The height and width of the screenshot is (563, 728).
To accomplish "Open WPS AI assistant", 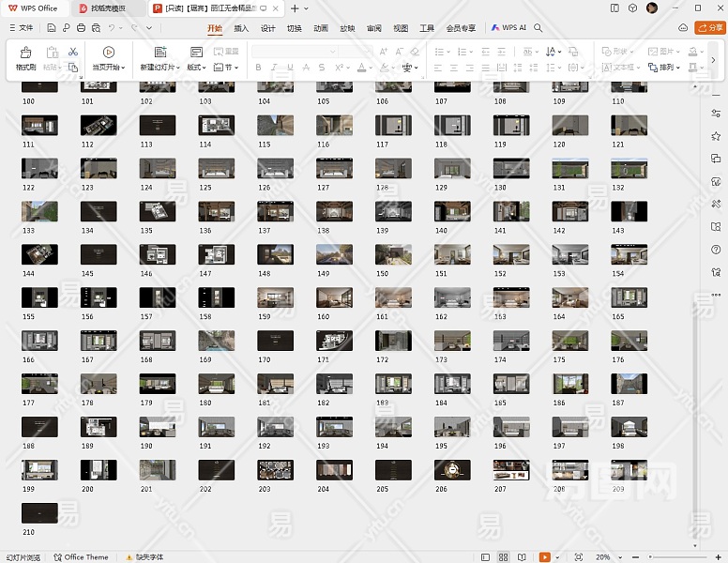I will 509,29.
